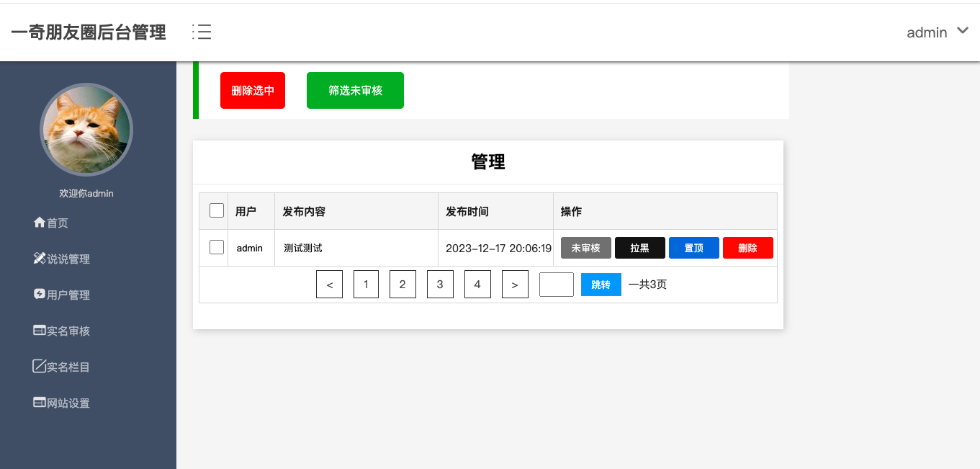Click the green 筛选未审核 button
The image size is (980, 469).
pos(355,90)
